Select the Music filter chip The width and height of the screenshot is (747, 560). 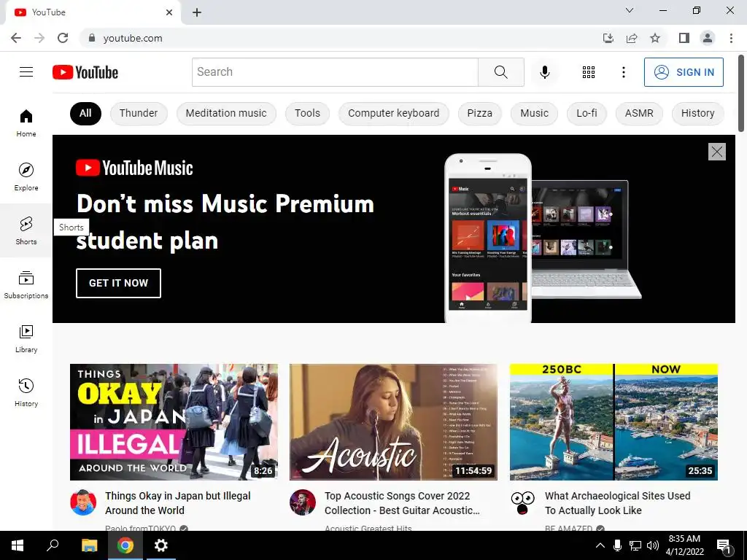[x=534, y=113]
